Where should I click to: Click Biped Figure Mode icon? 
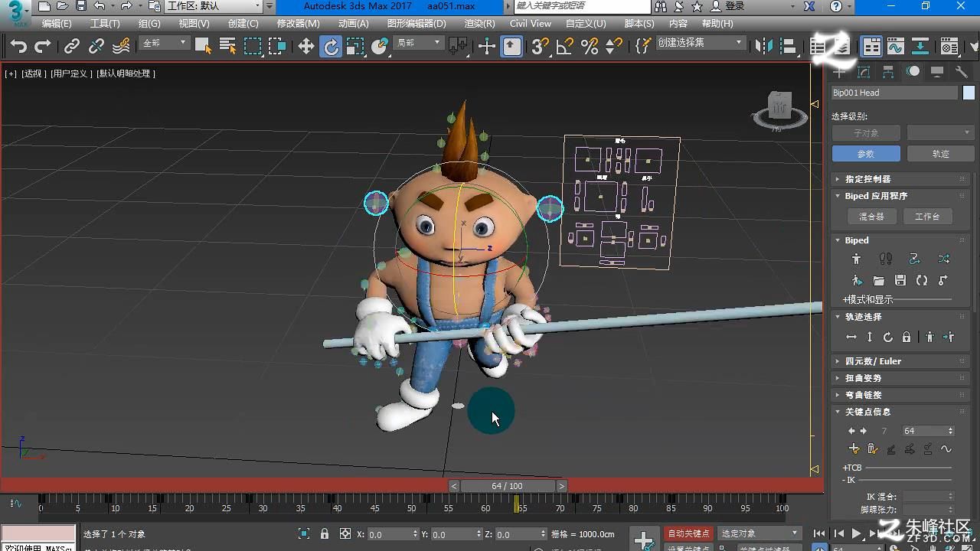click(856, 259)
